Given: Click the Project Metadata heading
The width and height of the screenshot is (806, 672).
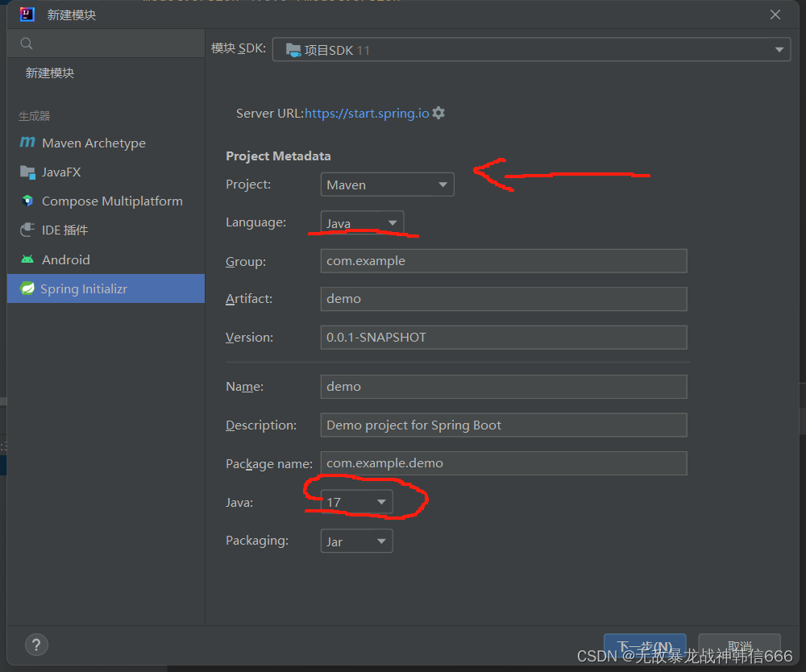Looking at the screenshot, I should click(x=278, y=156).
